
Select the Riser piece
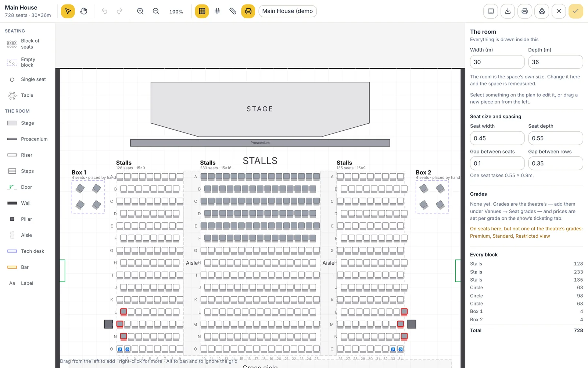28,155
